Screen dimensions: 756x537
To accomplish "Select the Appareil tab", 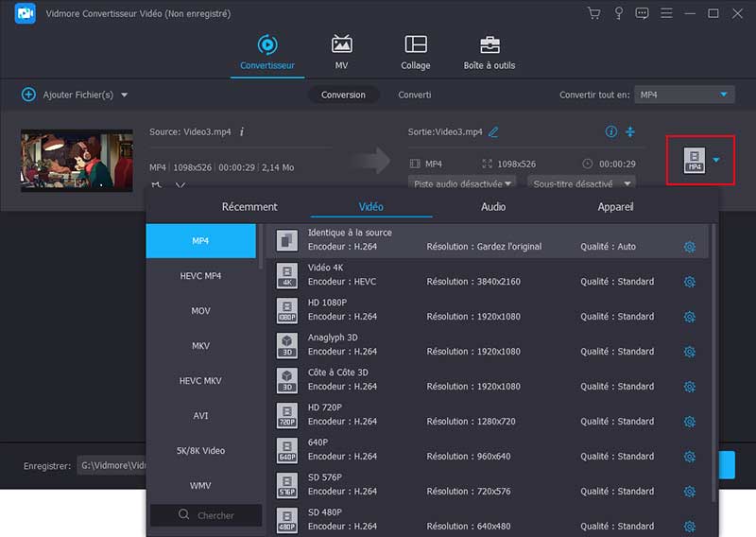I will click(615, 206).
